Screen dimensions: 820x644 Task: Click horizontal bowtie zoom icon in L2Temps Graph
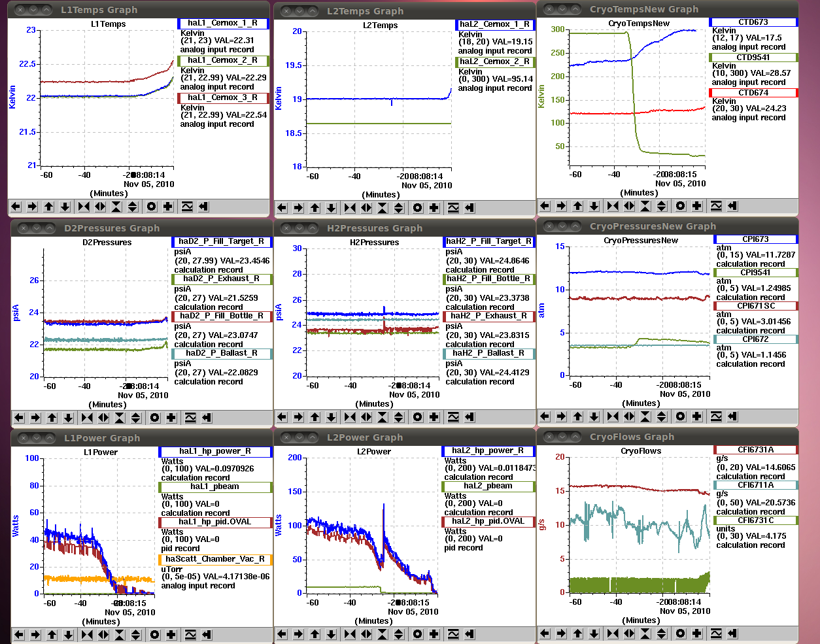pyautogui.click(x=350, y=208)
